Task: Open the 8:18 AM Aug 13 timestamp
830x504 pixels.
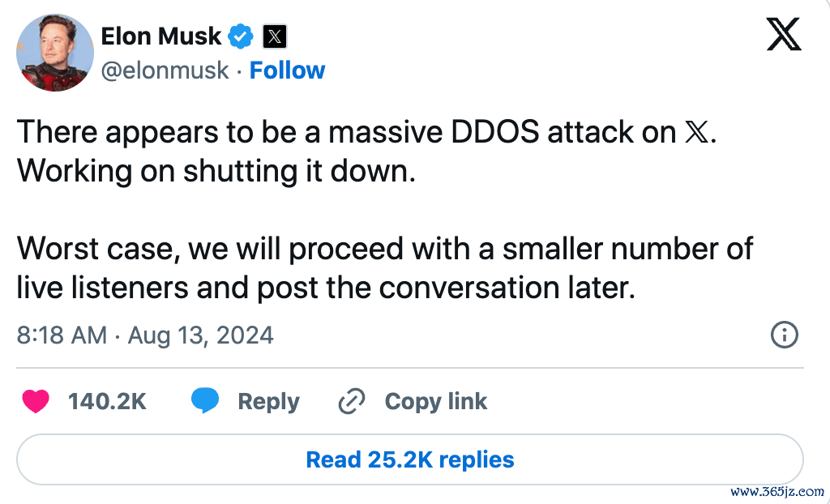Action: click(x=145, y=335)
